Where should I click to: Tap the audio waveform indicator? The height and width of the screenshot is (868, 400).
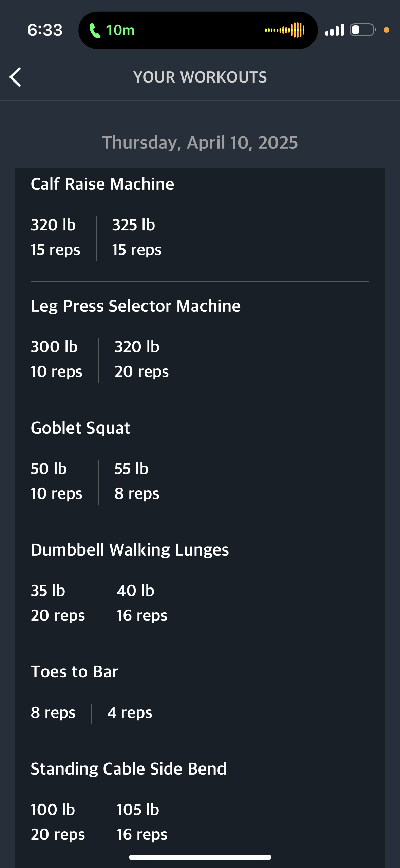tap(285, 30)
